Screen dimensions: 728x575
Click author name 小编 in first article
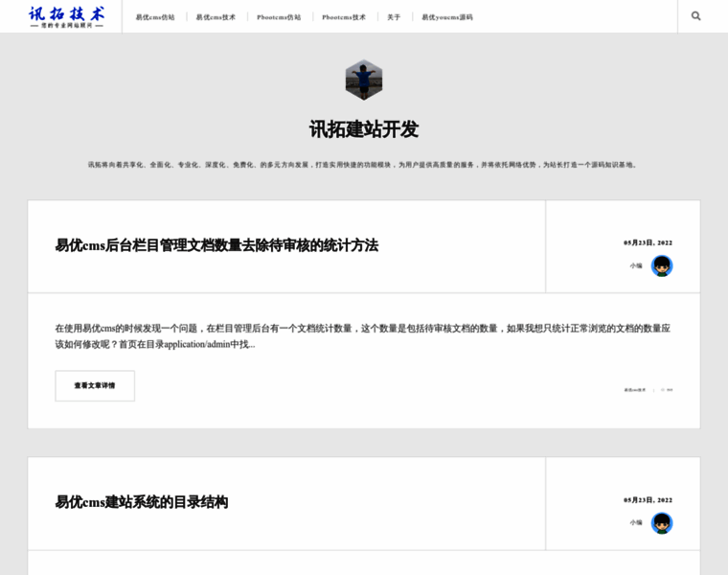[636, 265]
